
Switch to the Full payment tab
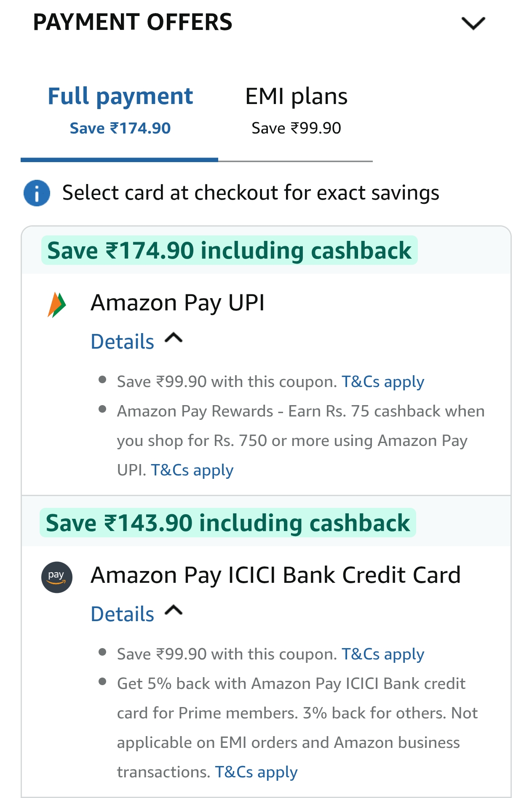(120, 110)
